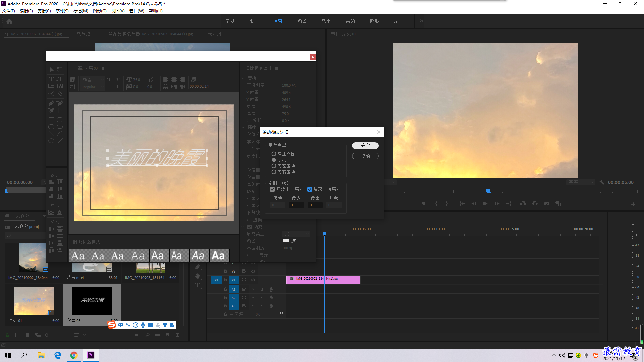Viewport: 644px width, 362px height.
Task: Select the Hand tool in timeline tools
Action: tap(198, 276)
